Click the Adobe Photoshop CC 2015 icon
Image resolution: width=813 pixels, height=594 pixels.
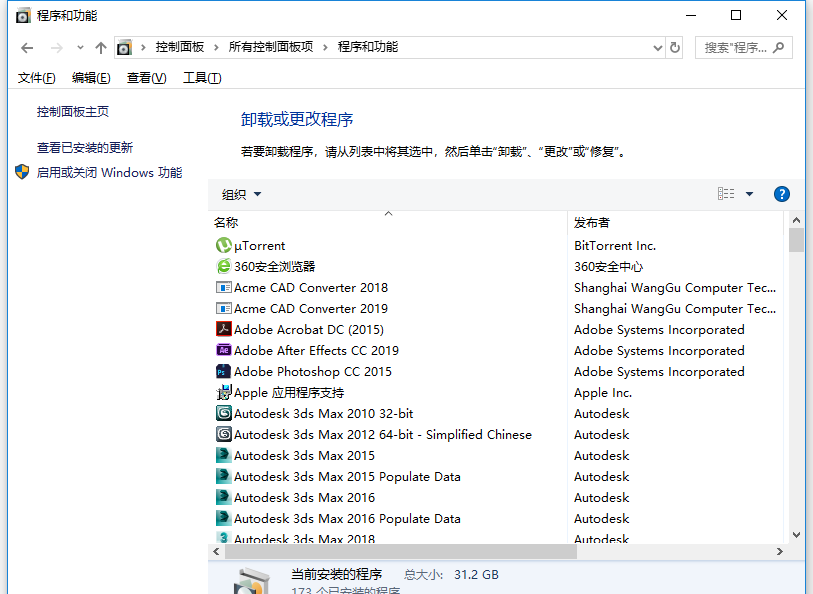(x=223, y=371)
